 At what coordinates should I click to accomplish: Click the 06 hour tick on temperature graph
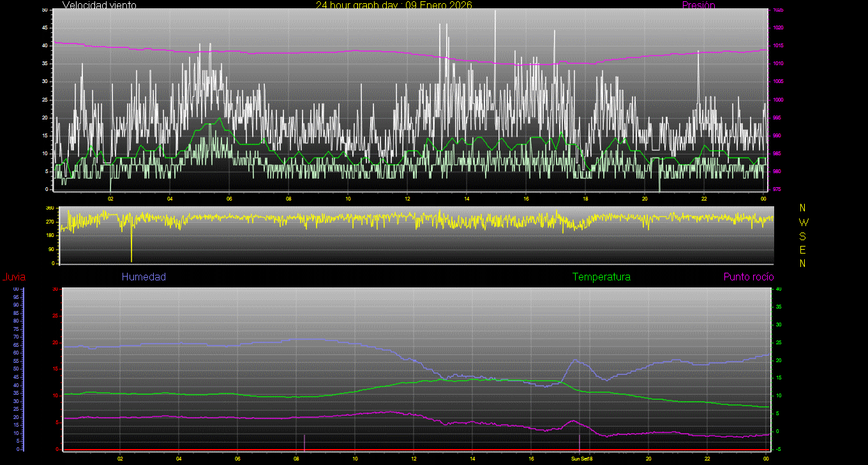(x=237, y=459)
